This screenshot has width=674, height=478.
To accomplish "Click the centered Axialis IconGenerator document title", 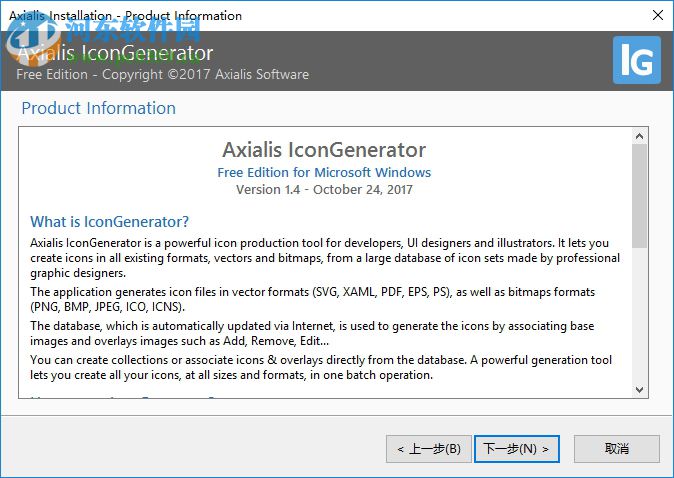I will pos(324,150).
